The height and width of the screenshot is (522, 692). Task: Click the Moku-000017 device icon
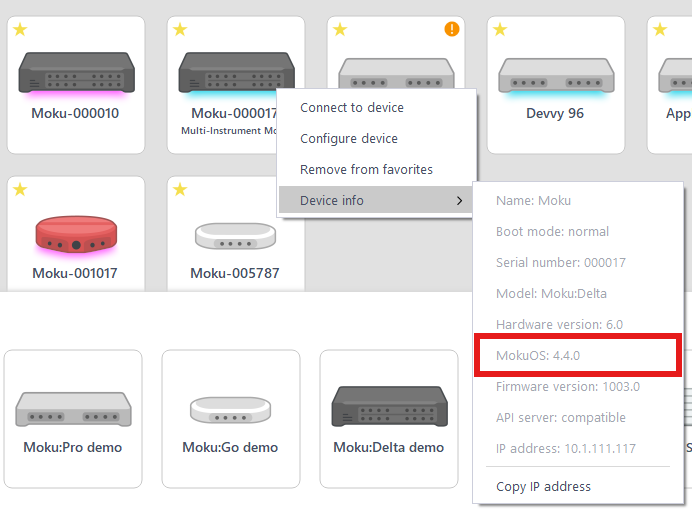[236, 73]
